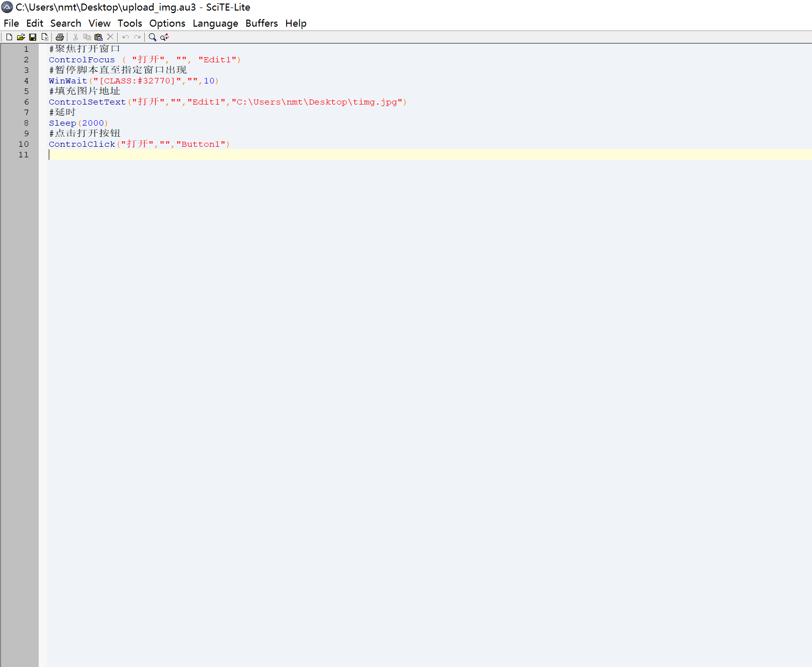Click the ControlClick function name
Viewport: 812px width, 667px height.
[x=81, y=144]
